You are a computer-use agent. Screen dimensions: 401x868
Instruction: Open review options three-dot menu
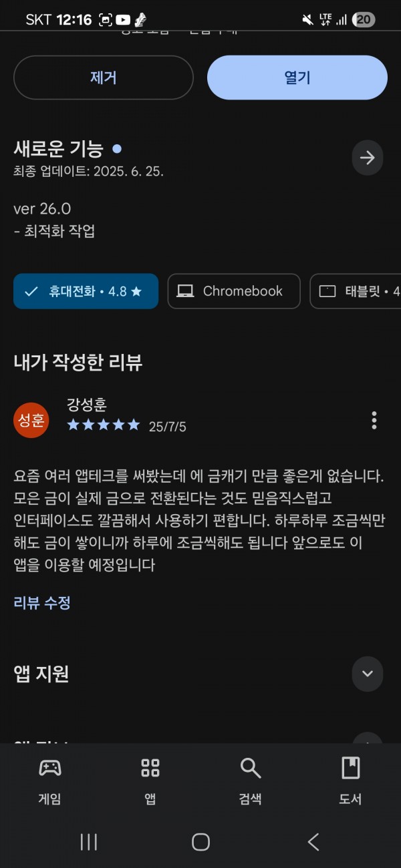click(x=374, y=420)
